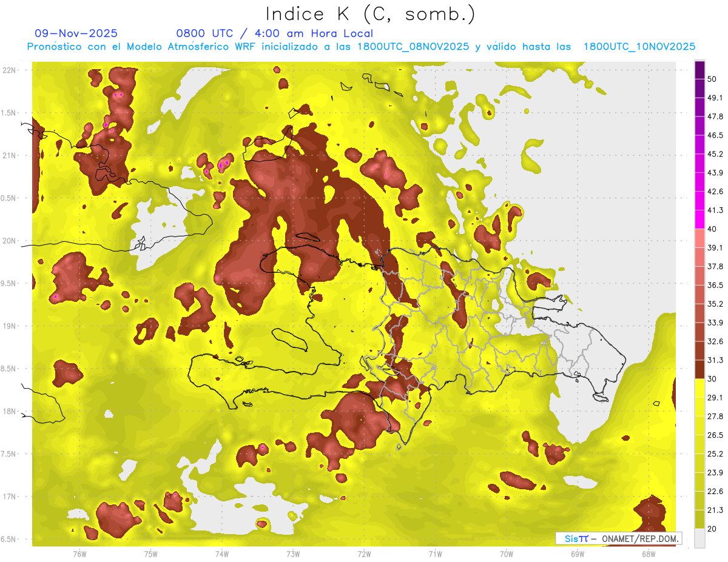Click the "17N" latitude axis label

point(9,497)
